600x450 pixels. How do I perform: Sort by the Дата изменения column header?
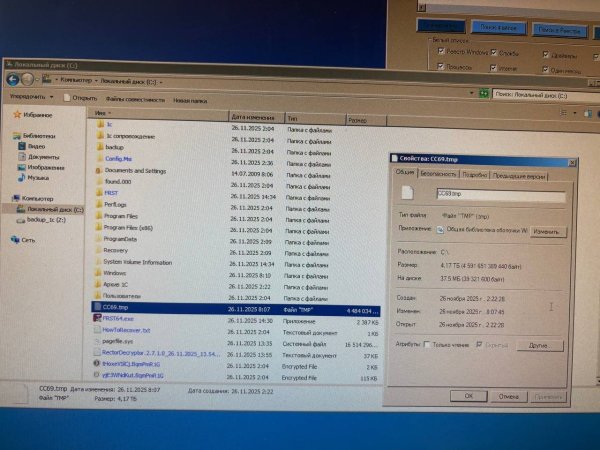point(257,117)
